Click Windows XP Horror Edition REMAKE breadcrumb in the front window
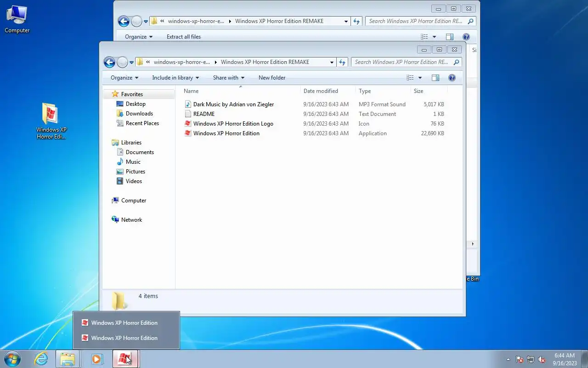Image resolution: width=588 pixels, height=368 pixels. tap(265, 62)
